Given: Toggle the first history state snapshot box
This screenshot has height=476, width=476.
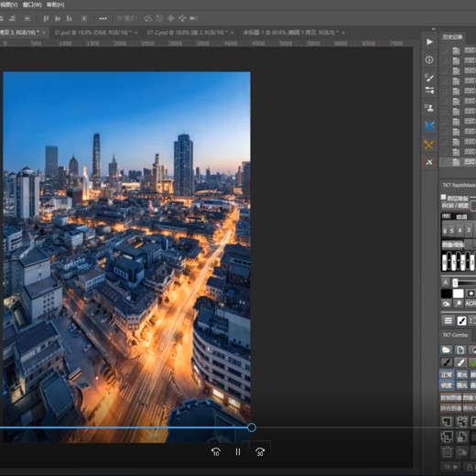Looking at the screenshot, I should 445,50.
